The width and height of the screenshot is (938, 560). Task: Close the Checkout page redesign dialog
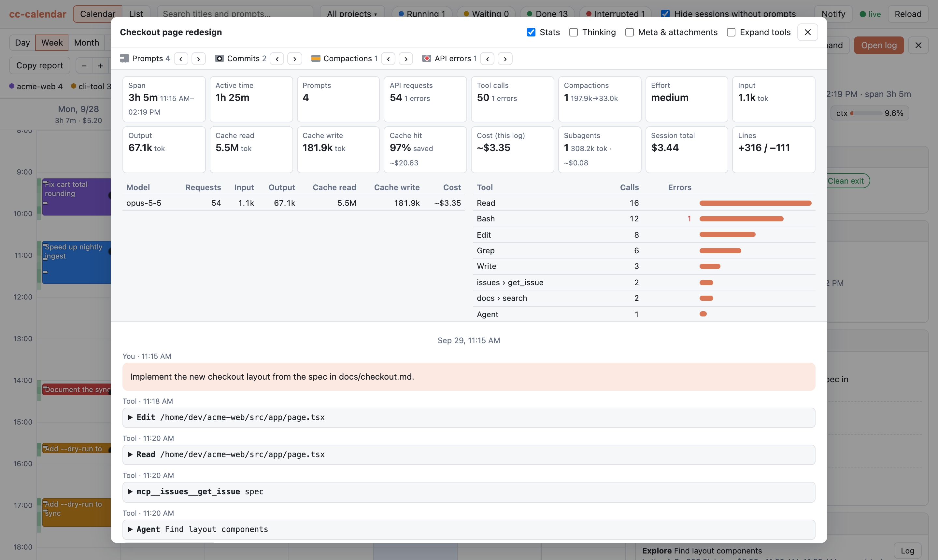pyautogui.click(x=807, y=32)
